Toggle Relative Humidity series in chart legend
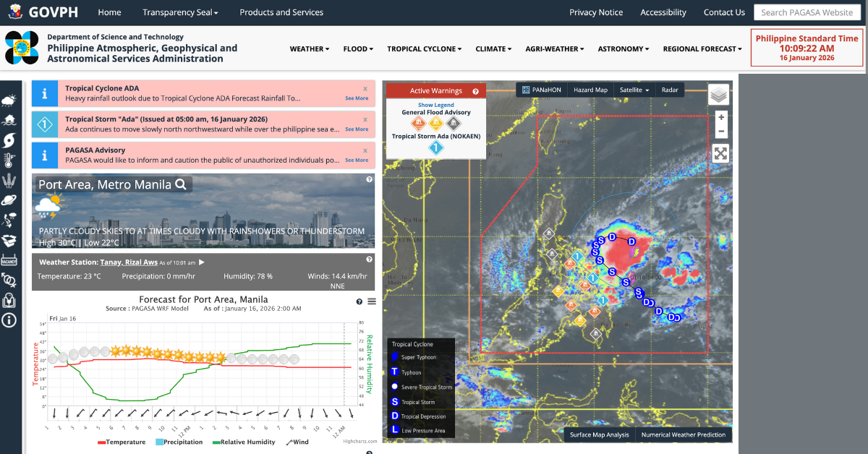Image resolution: width=868 pixels, height=454 pixels. [244, 442]
